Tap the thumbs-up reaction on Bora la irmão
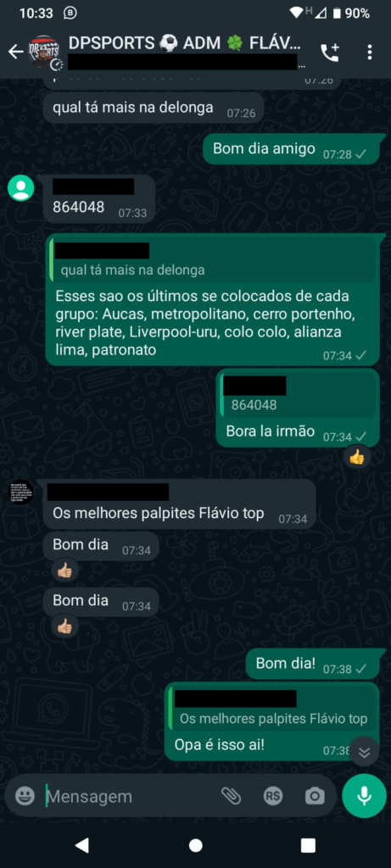Image resolution: width=391 pixels, height=868 pixels. click(357, 457)
